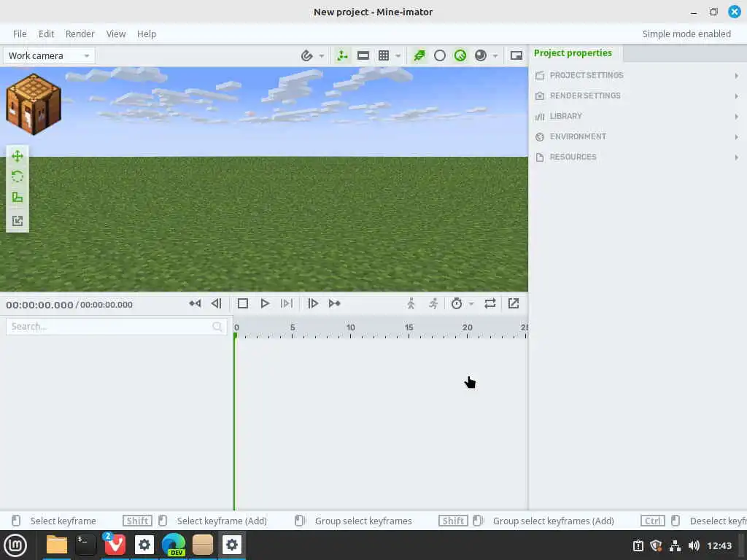This screenshot has width=747, height=560.
Task: Open the View menu
Action: pos(116,34)
